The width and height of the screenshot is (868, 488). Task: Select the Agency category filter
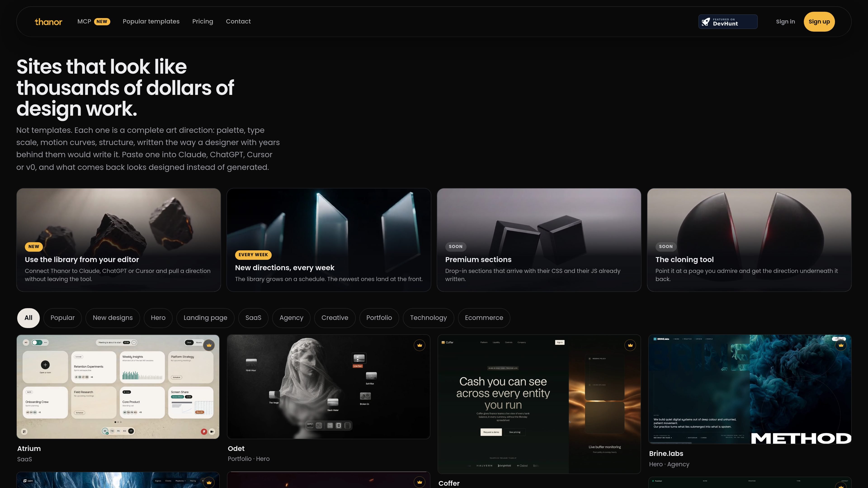[291, 318]
